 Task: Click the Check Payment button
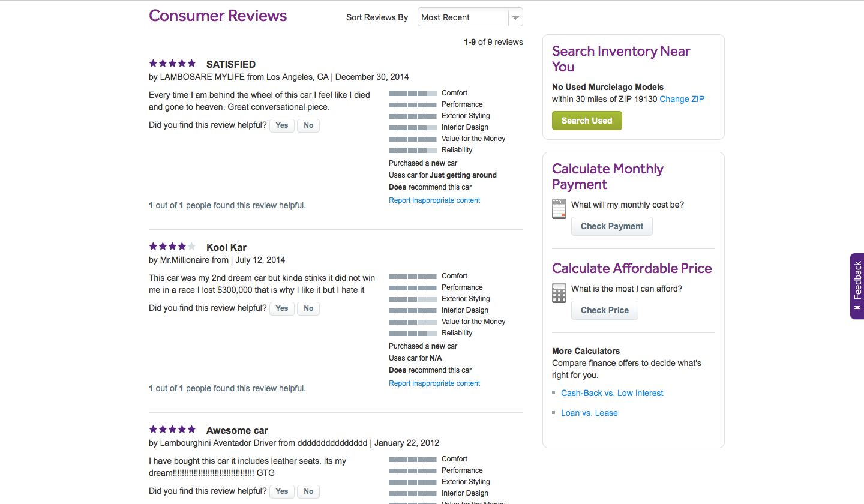(612, 226)
